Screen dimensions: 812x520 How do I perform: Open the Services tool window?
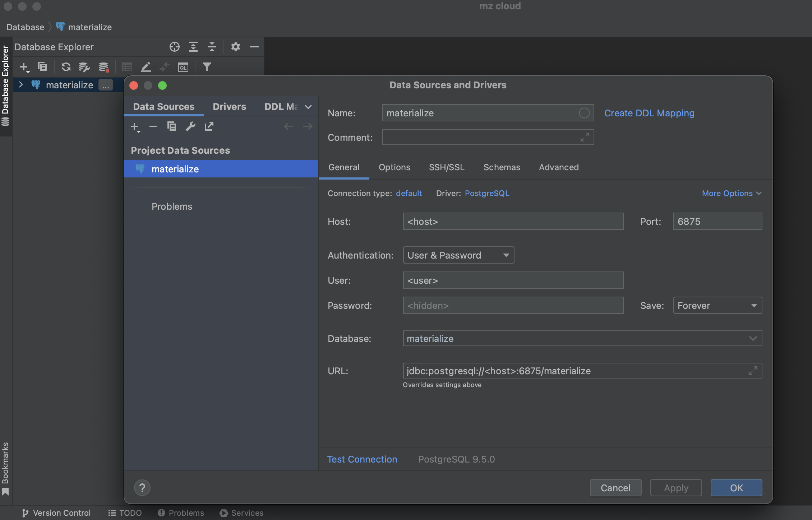[x=241, y=513]
